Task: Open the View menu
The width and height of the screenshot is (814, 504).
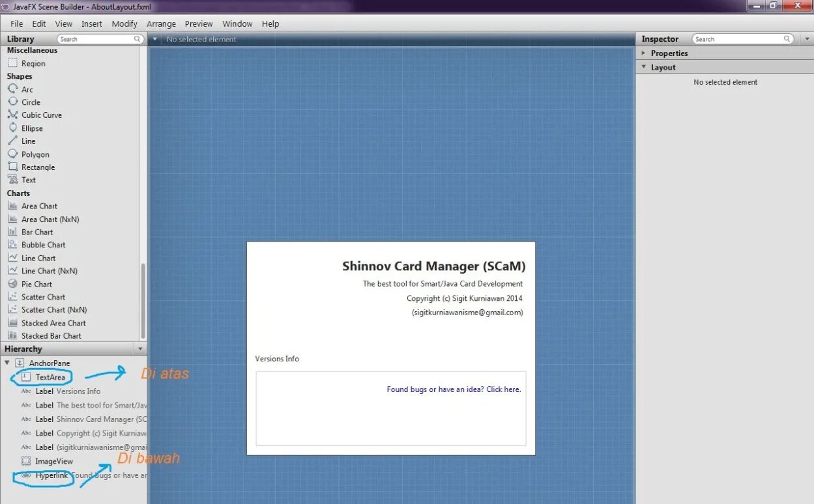Action: tap(64, 23)
